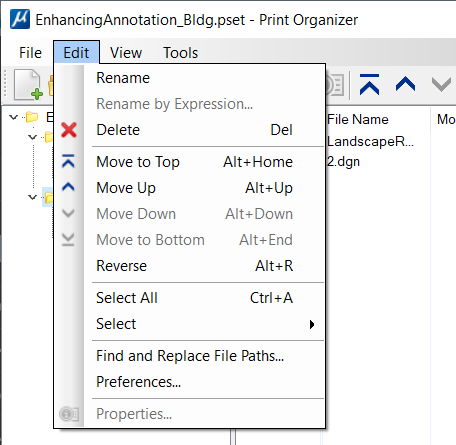Click the MicroStation logo in title bar
Image resolution: width=456 pixels, height=445 pixels.
click(20, 19)
